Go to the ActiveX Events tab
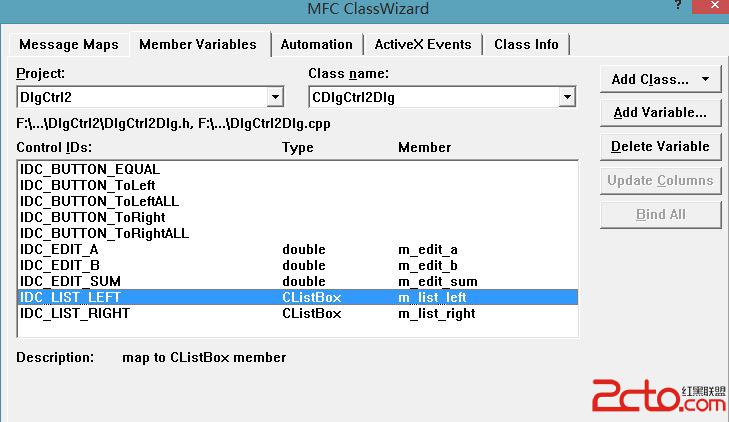729x422 pixels. tap(423, 45)
